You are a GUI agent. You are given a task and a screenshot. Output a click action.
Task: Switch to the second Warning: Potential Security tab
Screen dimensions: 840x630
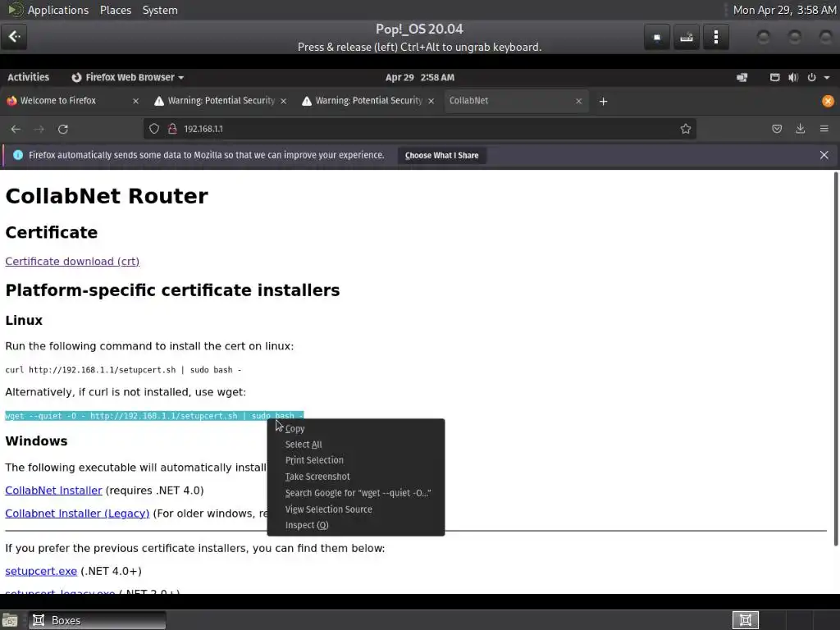[x=367, y=101]
